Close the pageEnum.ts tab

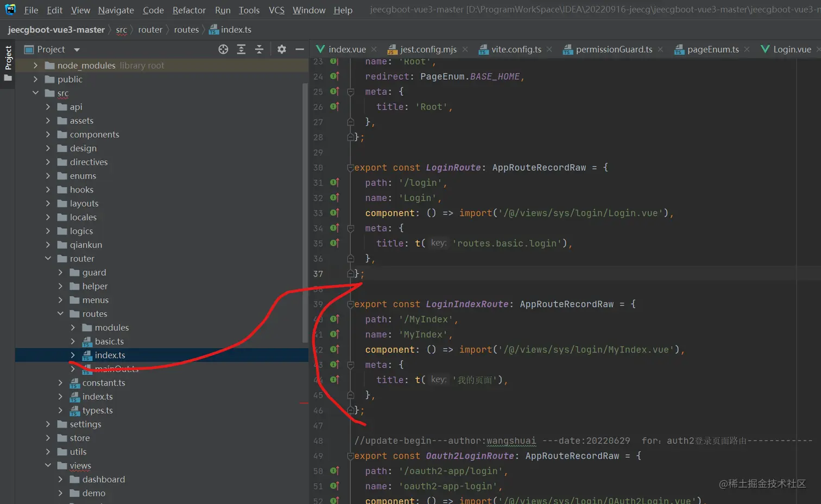747,49
